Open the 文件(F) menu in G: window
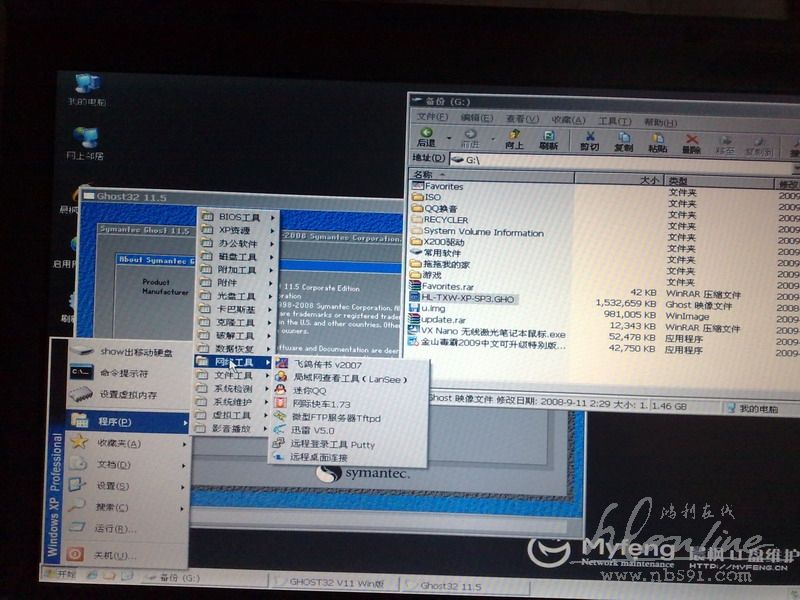 433,117
